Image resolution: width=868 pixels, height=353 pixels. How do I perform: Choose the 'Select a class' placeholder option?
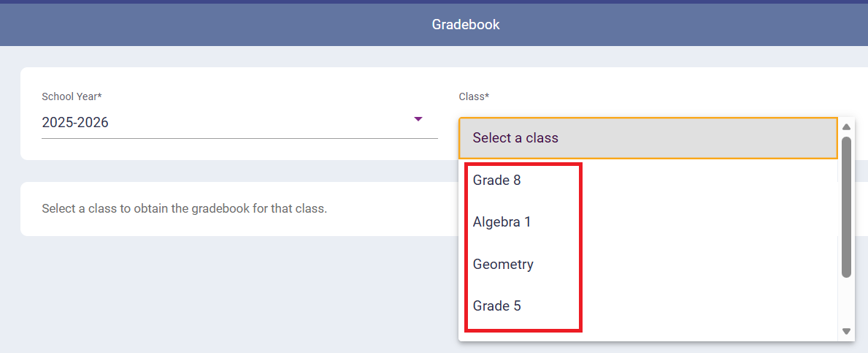pos(515,138)
